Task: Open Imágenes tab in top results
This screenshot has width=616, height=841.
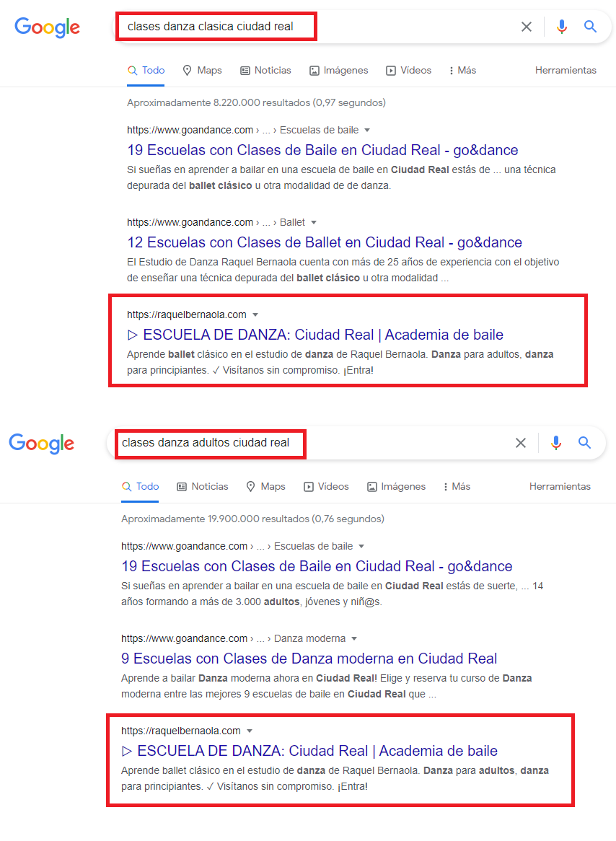Action: (338, 70)
